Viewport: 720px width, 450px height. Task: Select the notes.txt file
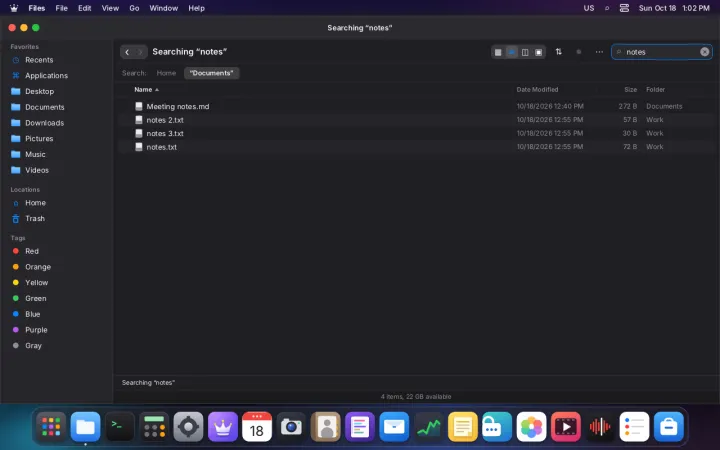pyautogui.click(x=416, y=147)
